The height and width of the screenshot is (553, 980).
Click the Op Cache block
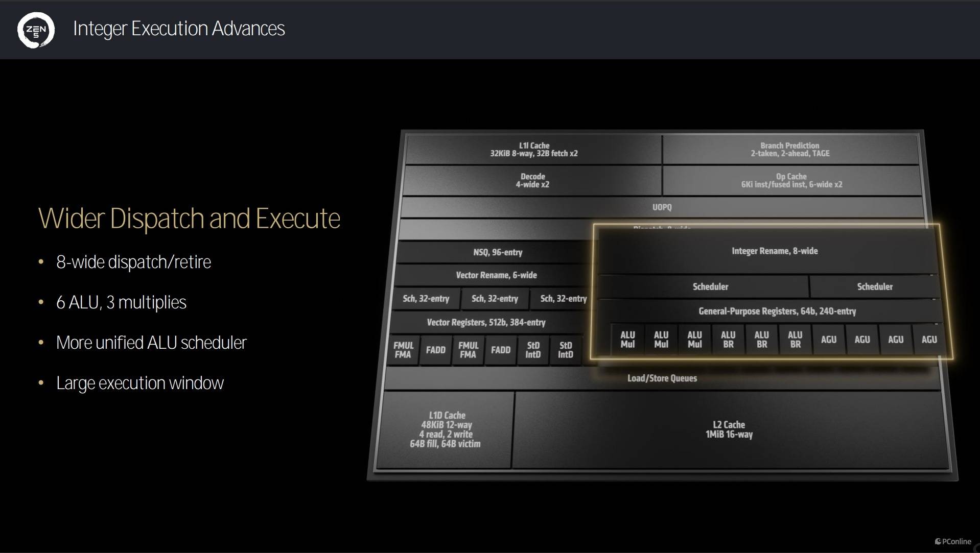(791, 181)
